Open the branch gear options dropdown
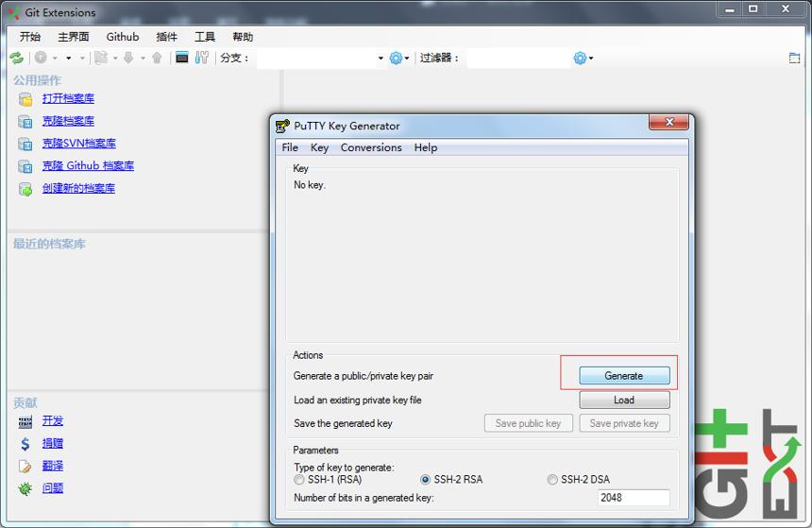 (x=398, y=58)
